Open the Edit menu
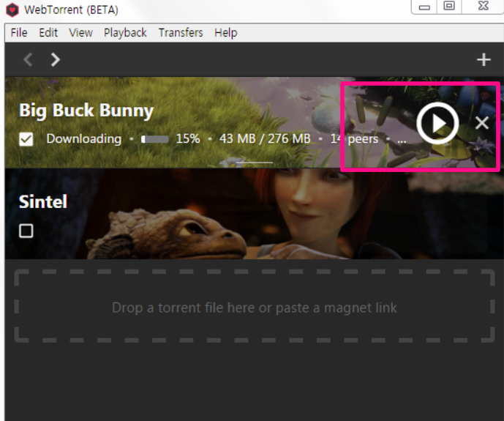The width and height of the screenshot is (504, 421). pyautogui.click(x=48, y=32)
